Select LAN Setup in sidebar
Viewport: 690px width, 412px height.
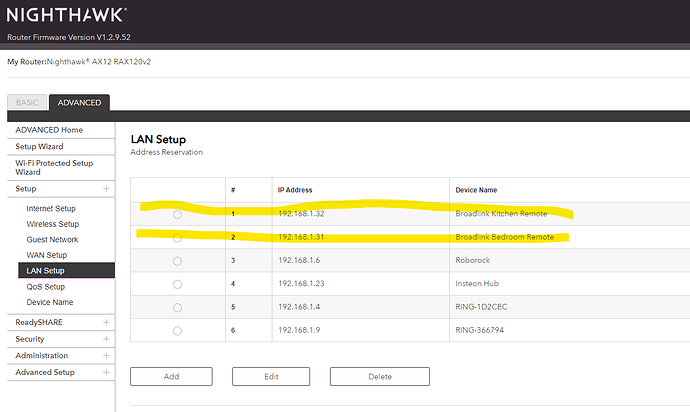point(66,271)
